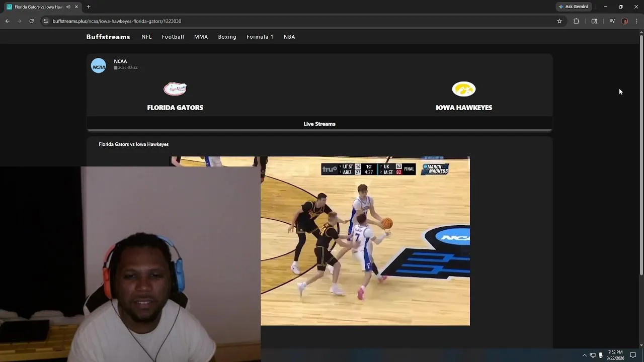Open the search-tabs toolbar icon
Image resolution: width=644 pixels, height=362 pixels.
(x=594, y=21)
